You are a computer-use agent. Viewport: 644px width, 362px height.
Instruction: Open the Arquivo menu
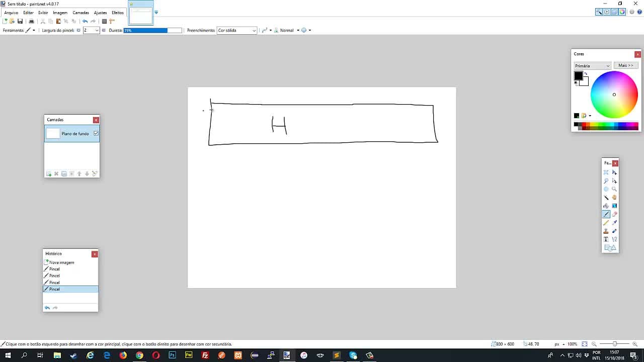(11, 13)
